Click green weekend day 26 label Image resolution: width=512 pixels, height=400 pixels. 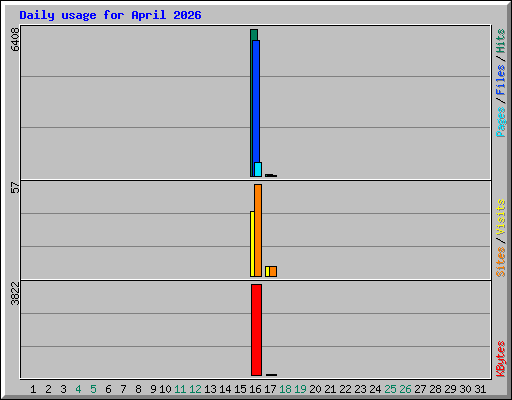405,389
